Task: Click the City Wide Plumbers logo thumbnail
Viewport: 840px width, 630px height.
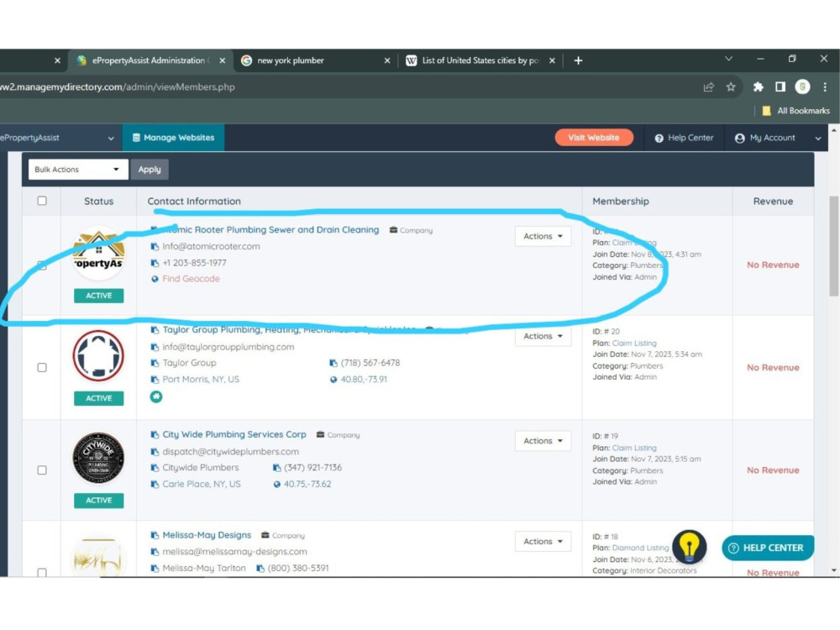Action: (x=98, y=458)
